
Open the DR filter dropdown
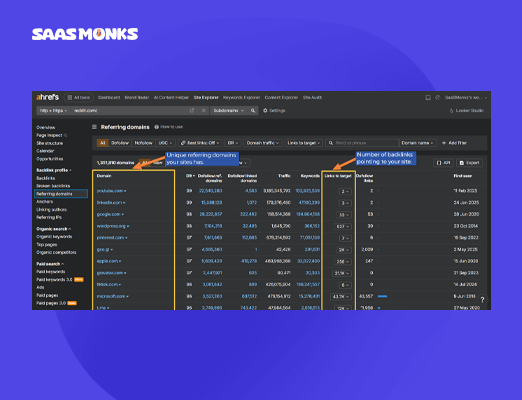point(233,143)
